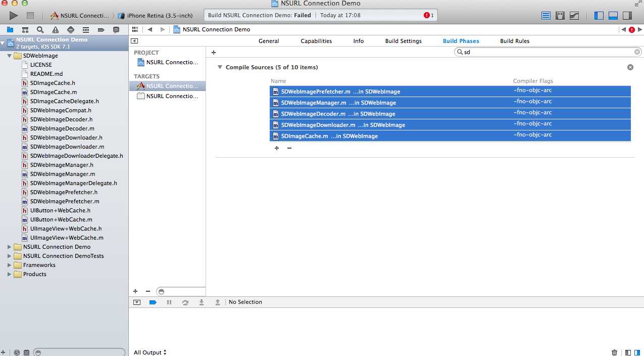The image size is (644, 356).
Task: Run the project with the Play button
Action: click(14, 16)
